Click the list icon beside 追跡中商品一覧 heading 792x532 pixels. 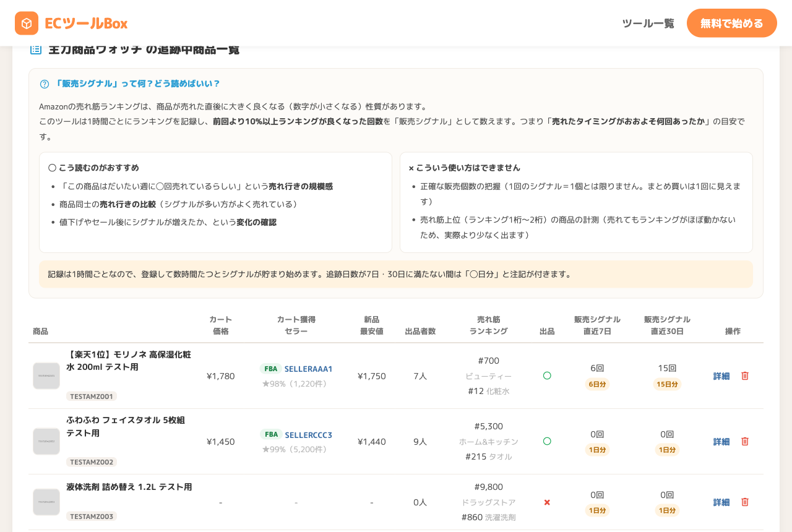click(x=36, y=49)
